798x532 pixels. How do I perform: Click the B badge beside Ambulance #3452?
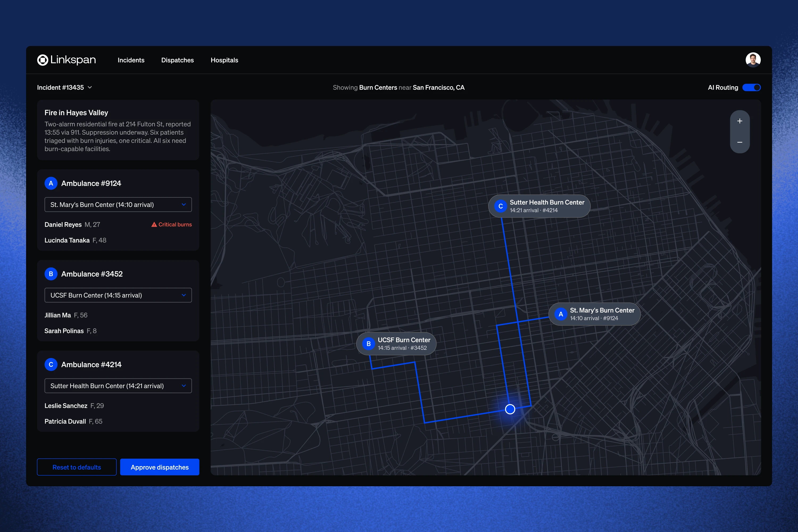pos(51,274)
